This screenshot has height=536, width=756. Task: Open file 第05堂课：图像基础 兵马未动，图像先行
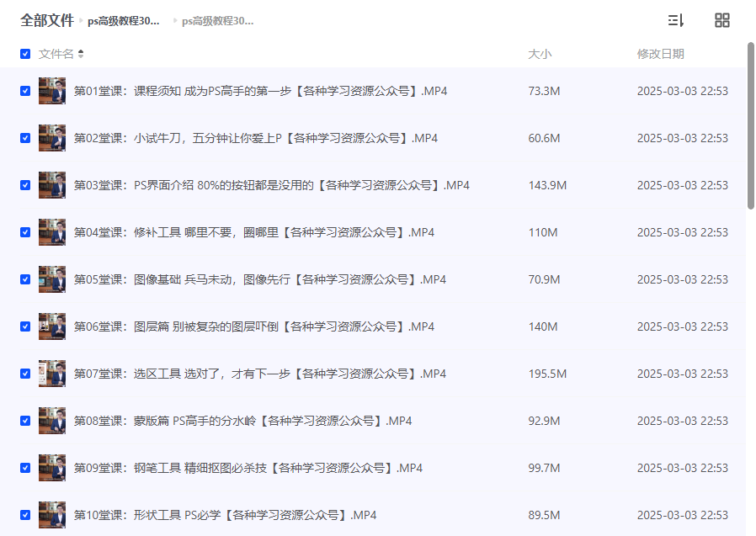[x=260, y=279]
